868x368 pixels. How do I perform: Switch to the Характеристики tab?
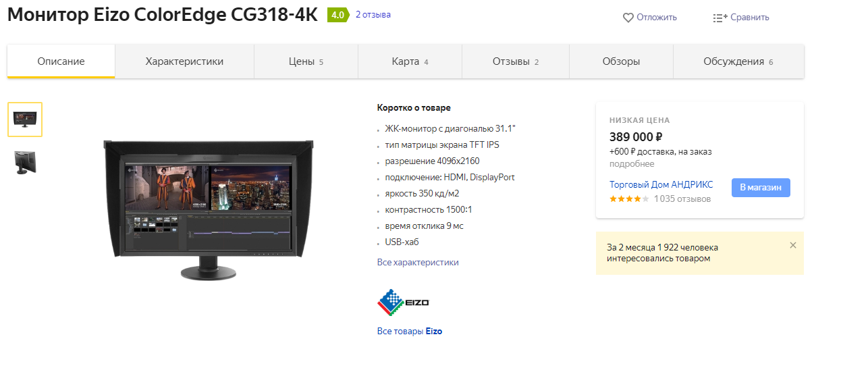(184, 61)
